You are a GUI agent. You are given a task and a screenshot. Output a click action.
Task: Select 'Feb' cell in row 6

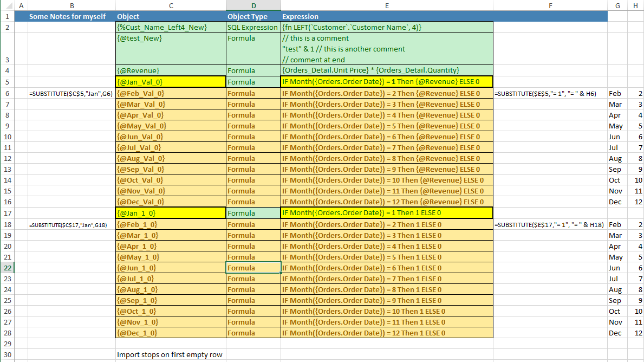coord(617,93)
